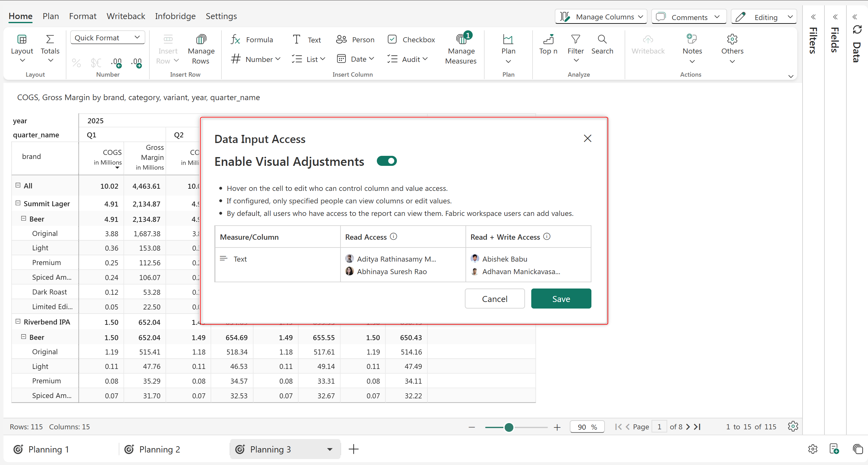
Task: Switch to the Writeback ribbon tab
Action: [126, 16]
